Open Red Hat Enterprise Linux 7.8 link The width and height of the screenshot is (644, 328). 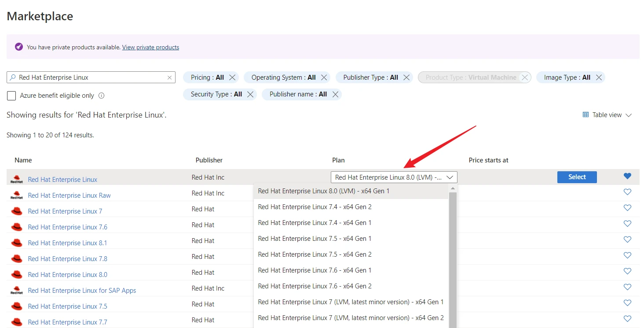[x=68, y=259]
